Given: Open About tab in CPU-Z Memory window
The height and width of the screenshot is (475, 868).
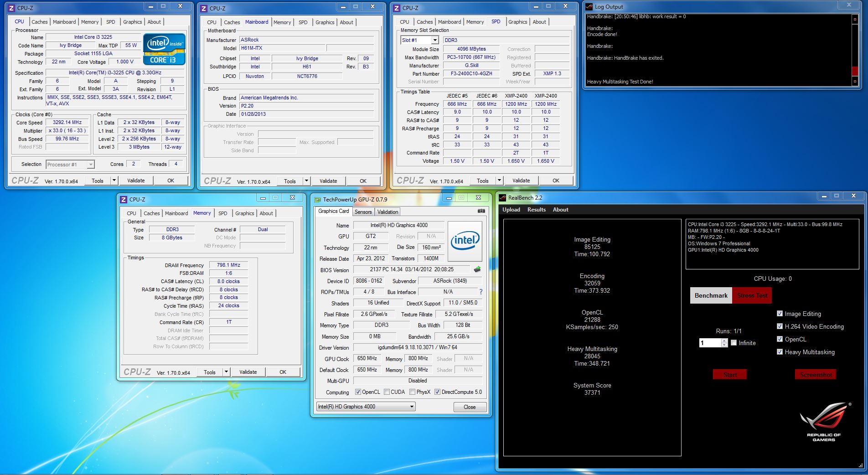Looking at the screenshot, I should pos(266,213).
